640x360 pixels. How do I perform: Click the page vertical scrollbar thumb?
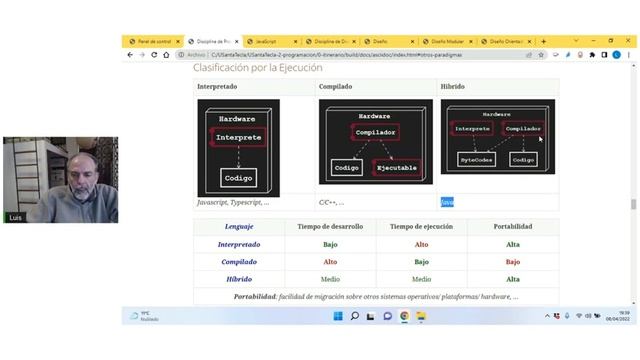(633, 204)
